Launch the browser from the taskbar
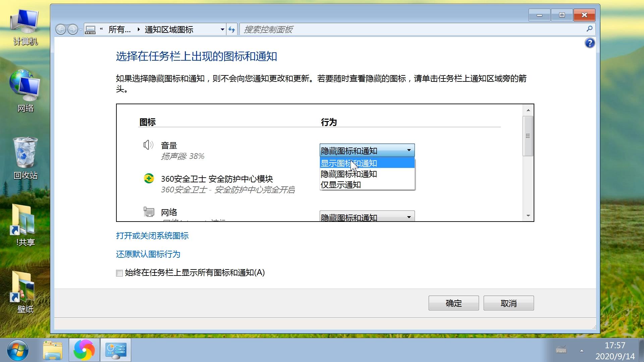The height and width of the screenshot is (362, 644). [x=84, y=350]
